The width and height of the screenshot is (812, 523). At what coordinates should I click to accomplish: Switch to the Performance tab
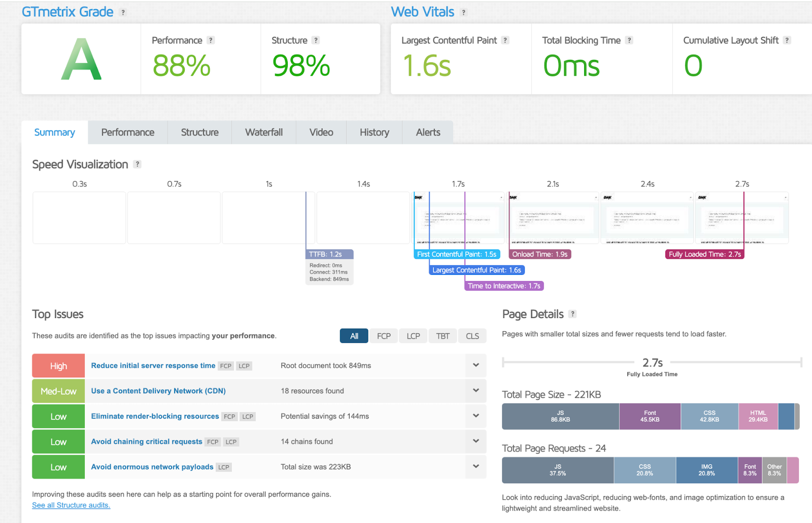click(x=127, y=132)
